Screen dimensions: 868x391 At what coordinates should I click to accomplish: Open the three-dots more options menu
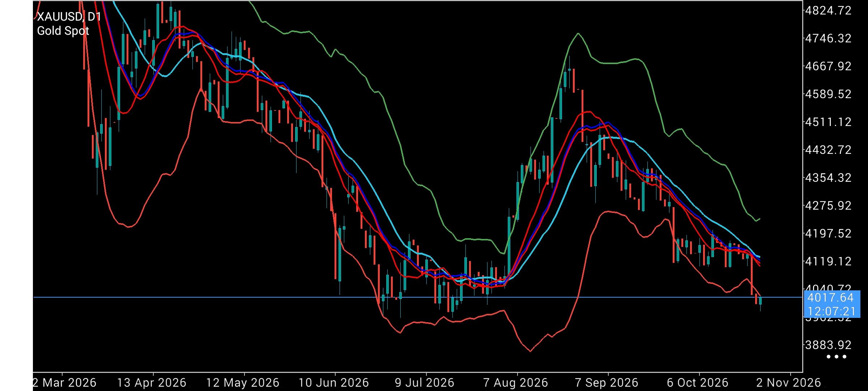[x=837, y=357]
